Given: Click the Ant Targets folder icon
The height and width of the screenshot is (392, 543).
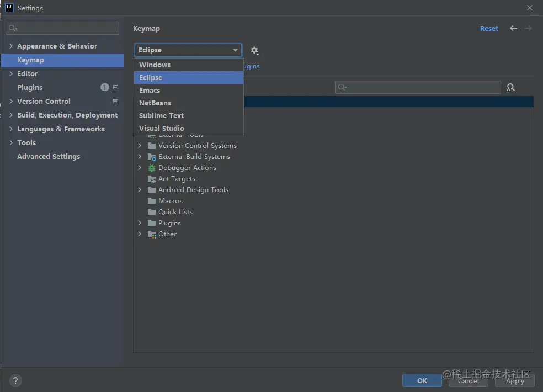Looking at the screenshot, I should click(152, 179).
